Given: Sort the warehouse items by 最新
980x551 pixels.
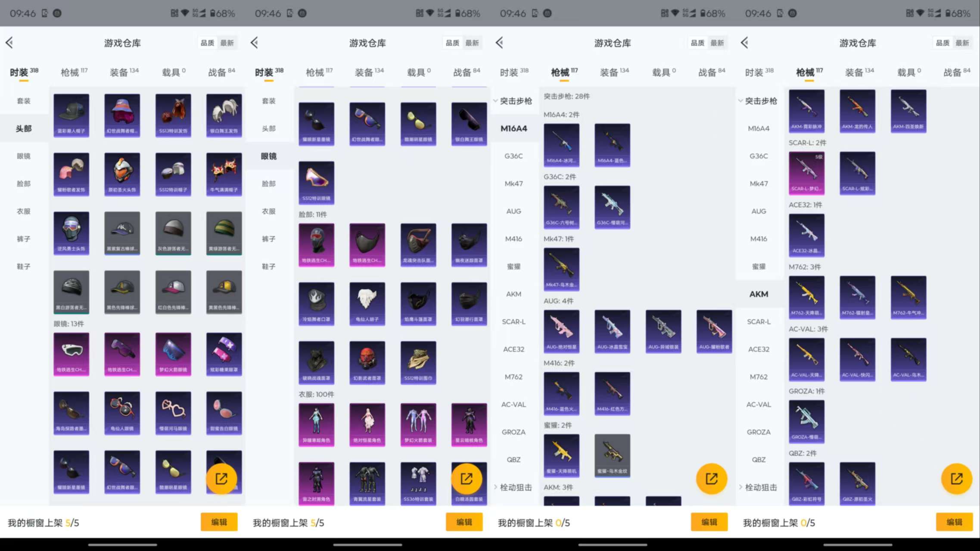Looking at the screenshot, I should [x=227, y=43].
